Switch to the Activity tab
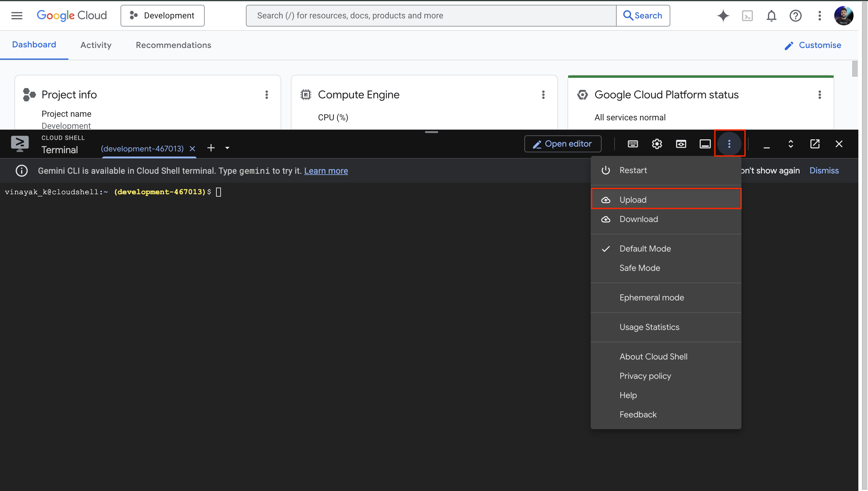This screenshot has height=491, width=868. tap(96, 45)
